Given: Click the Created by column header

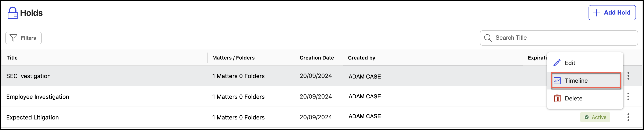Looking at the screenshot, I should coord(361,58).
